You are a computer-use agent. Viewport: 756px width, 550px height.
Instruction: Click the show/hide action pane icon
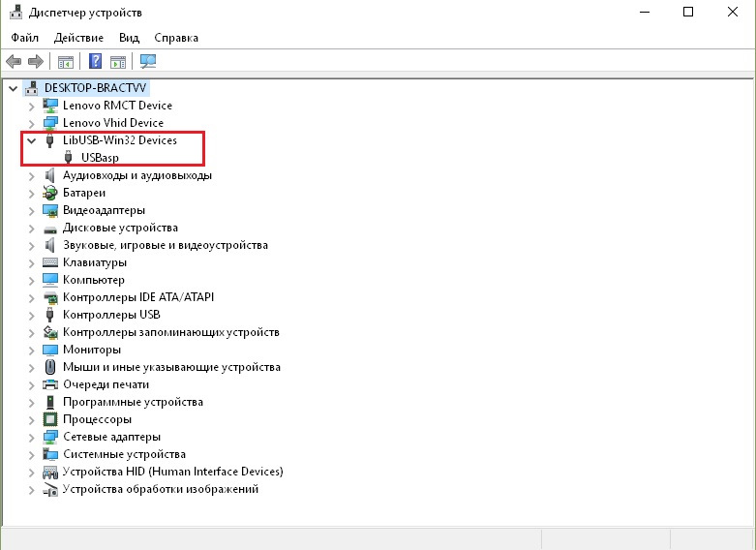click(x=118, y=62)
